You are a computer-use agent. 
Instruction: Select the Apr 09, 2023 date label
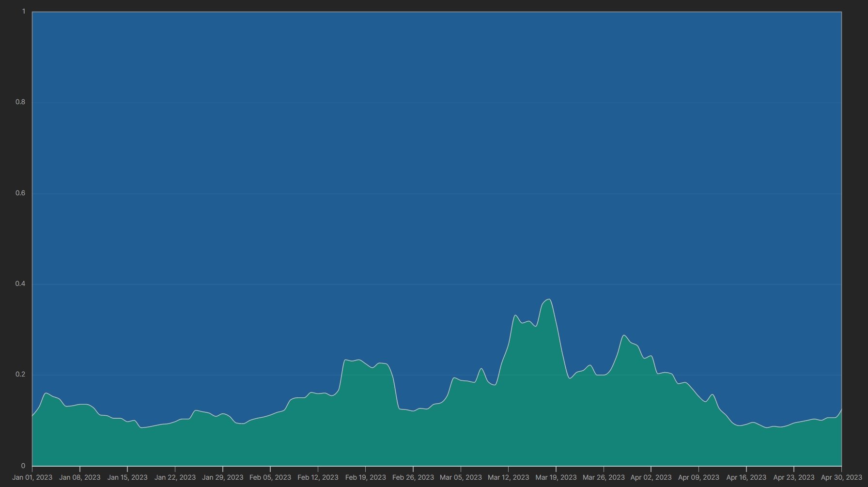click(x=698, y=477)
